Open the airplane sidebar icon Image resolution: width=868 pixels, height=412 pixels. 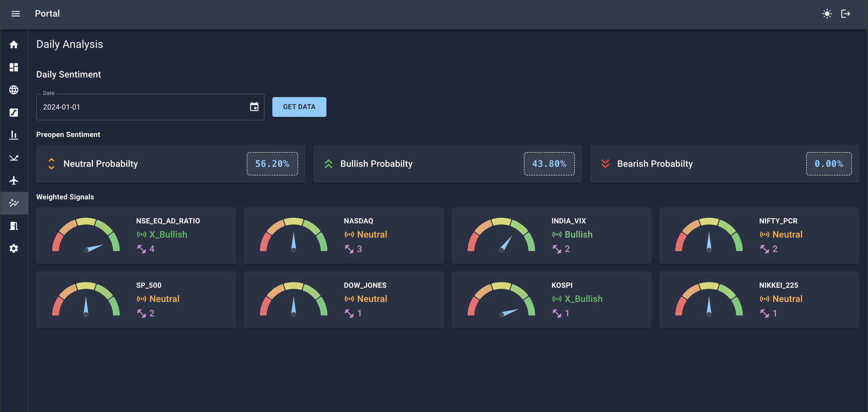[14, 180]
